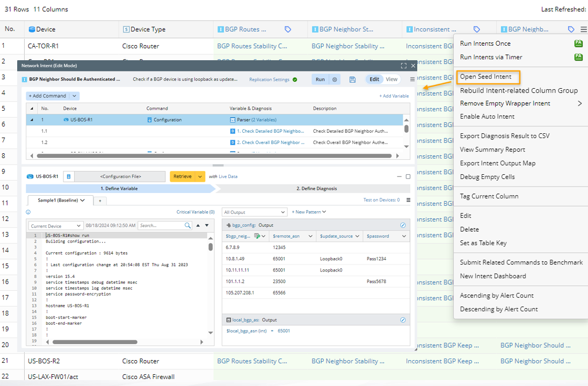Select Export Diagnosis Result to CSV
The image size is (588, 386).
[x=504, y=136]
